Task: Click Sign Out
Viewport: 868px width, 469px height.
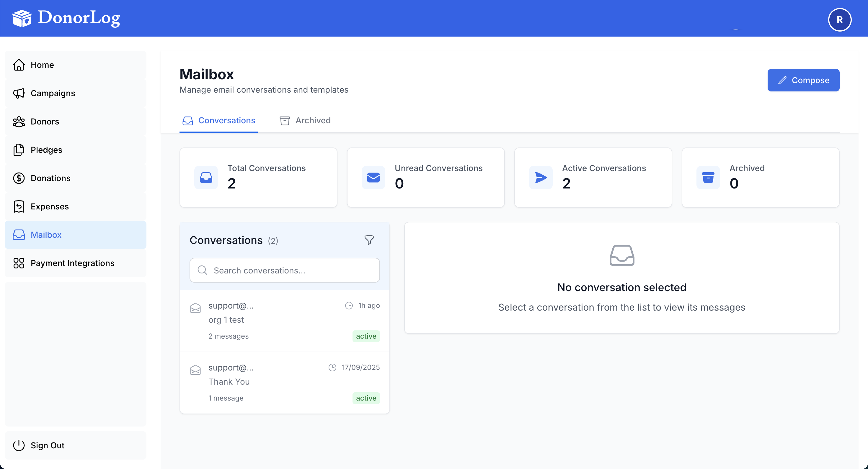Action: pyautogui.click(x=47, y=445)
